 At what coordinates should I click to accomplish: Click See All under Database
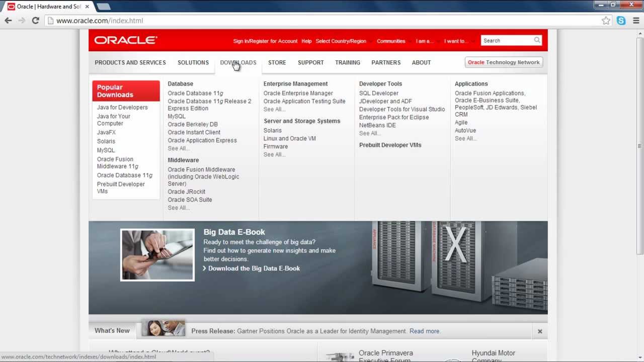pos(179,148)
